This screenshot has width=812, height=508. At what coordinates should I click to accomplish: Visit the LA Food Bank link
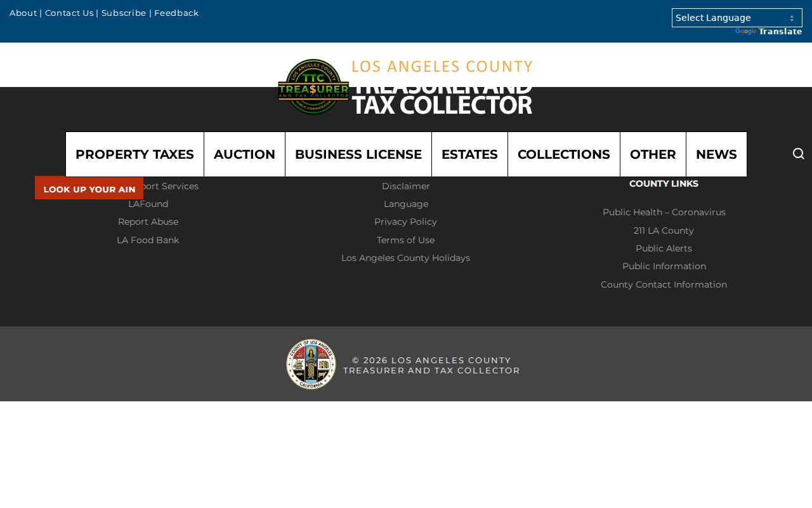[x=148, y=240]
